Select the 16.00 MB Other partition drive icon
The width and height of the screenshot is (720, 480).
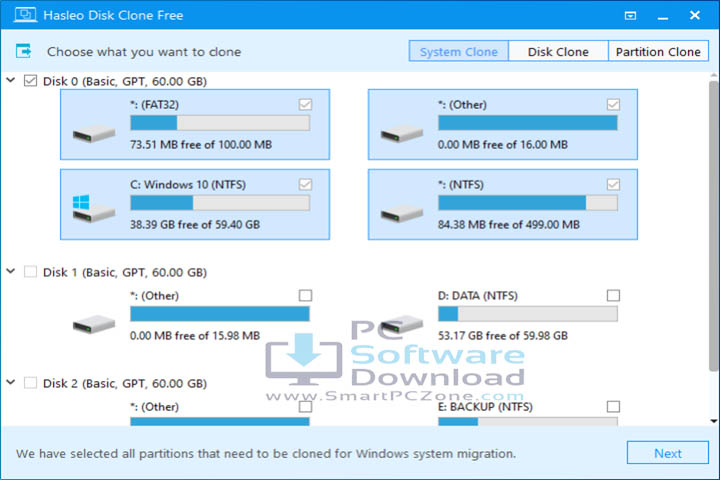tap(401, 133)
